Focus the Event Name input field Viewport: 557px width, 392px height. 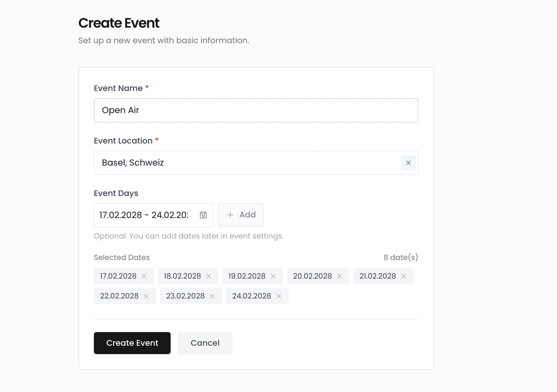256,110
